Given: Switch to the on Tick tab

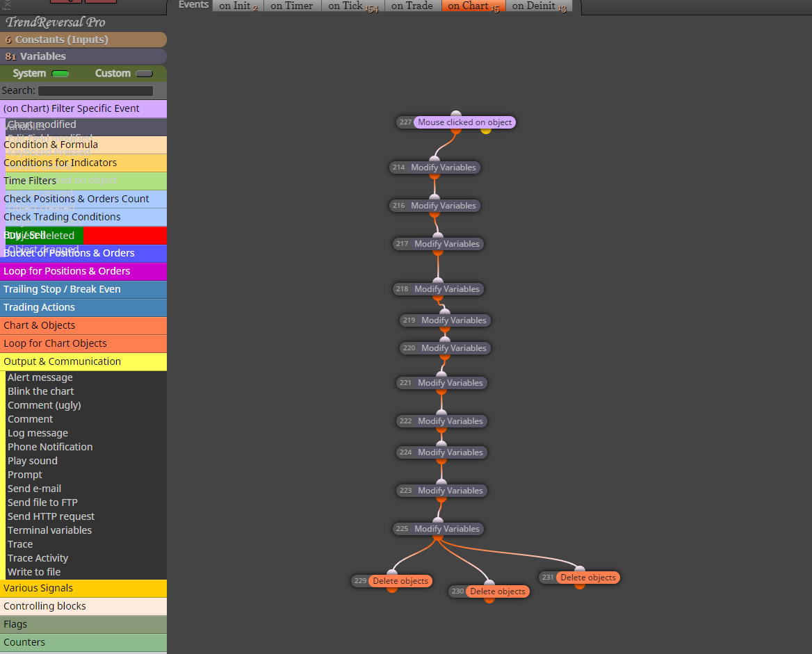Looking at the screenshot, I should pyautogui.click(x=352, y=6).
